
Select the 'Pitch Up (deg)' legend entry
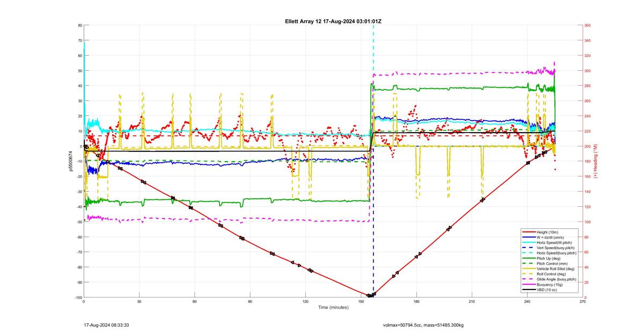(550, 258)
